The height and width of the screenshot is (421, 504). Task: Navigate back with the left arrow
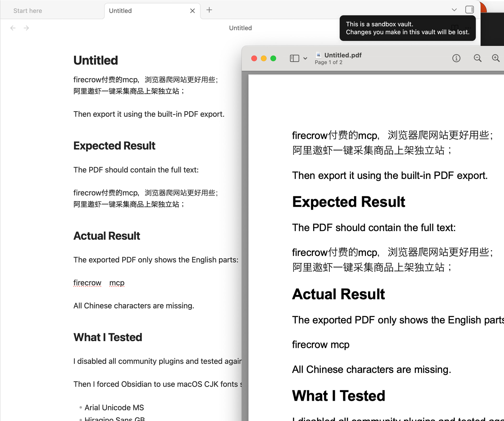coord(13,28)
